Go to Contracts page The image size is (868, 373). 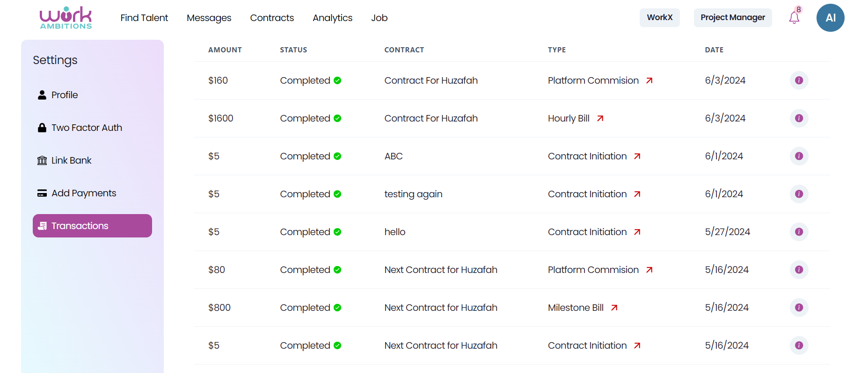click(x=272, y=18)
